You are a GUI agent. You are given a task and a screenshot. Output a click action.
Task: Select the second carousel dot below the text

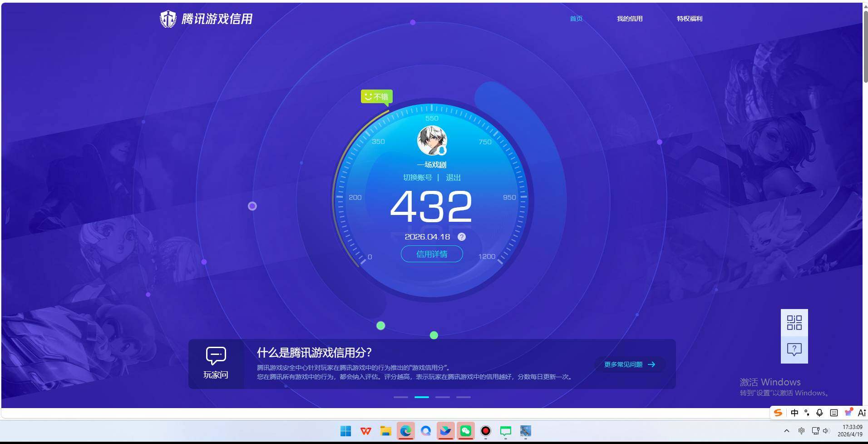[x=422, y=397]
